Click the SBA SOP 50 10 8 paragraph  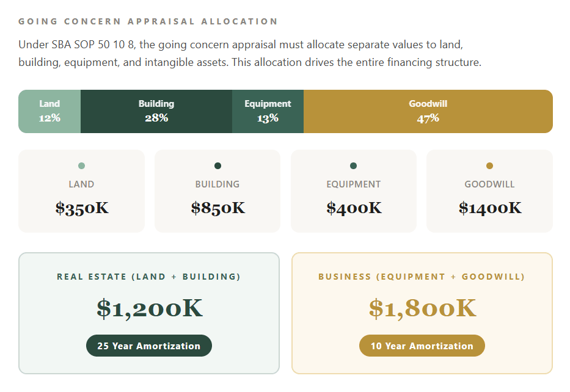click(250, 54)
